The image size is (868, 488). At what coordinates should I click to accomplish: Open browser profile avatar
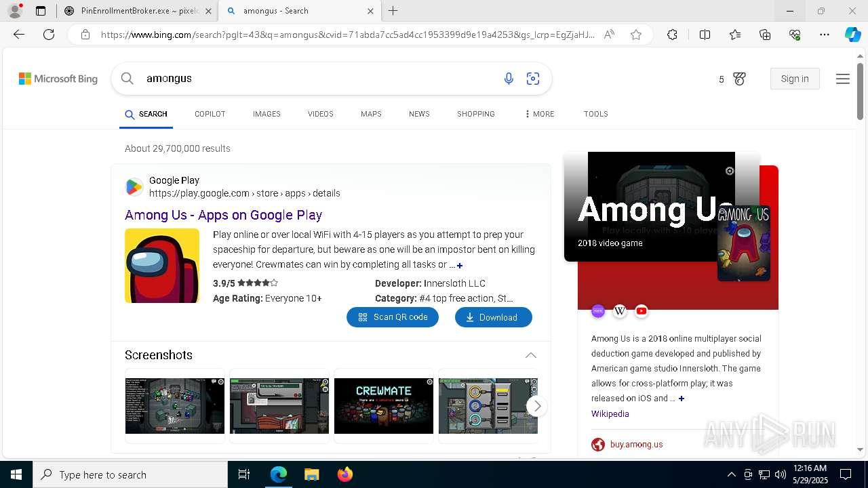click(x=15, y=11)
